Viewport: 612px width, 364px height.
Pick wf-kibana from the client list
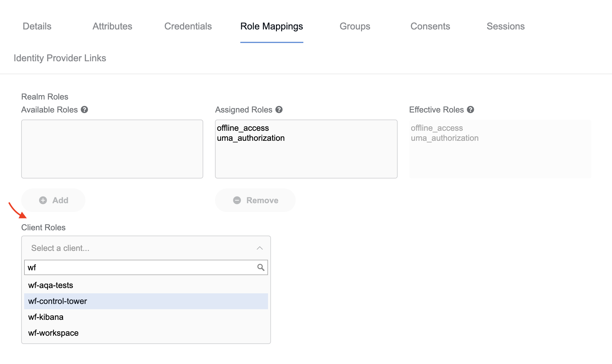pos(146,317)
